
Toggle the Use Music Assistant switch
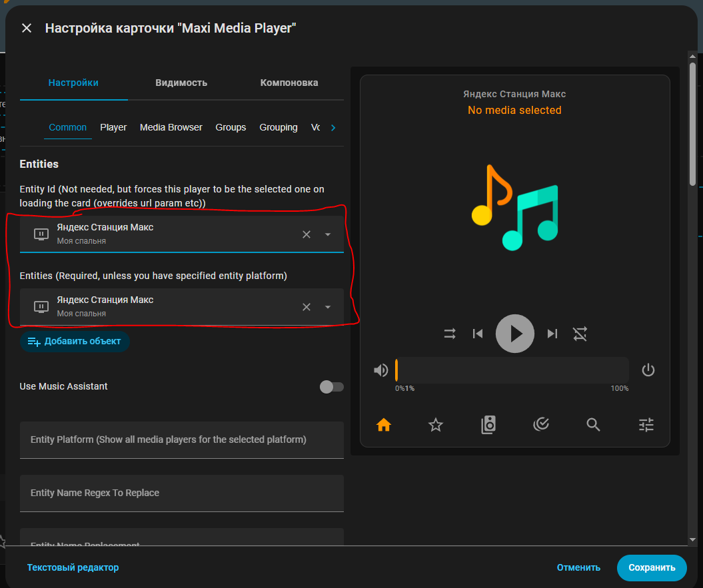[331, 387]
